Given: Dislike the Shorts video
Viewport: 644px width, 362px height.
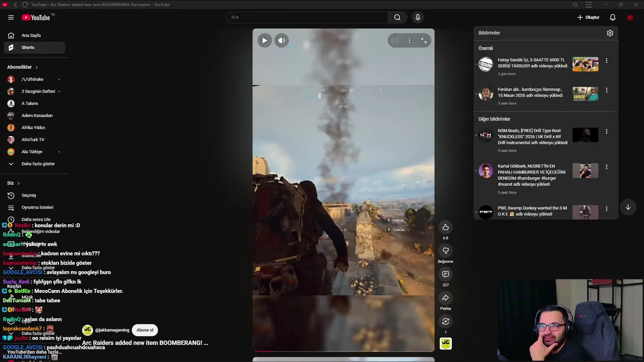Looking at the screenshot, I should point(445,250).
